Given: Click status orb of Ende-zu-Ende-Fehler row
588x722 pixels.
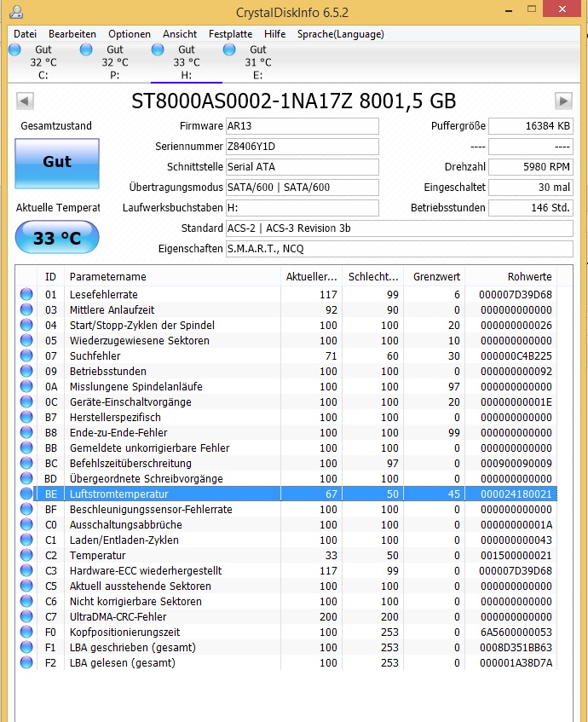Looking at the screenshot, I should click(x=26, y=432).
